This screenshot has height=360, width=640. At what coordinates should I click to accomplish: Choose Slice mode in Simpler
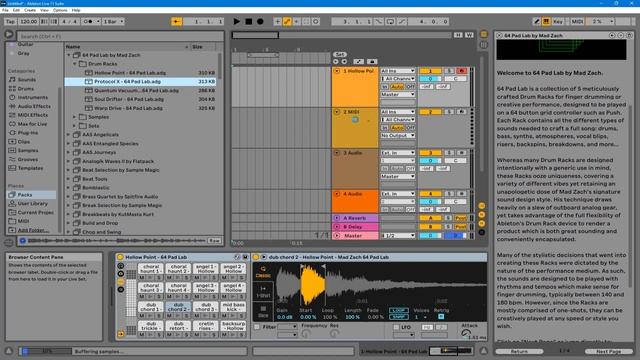pyautogui.click(x=263, y=311)
